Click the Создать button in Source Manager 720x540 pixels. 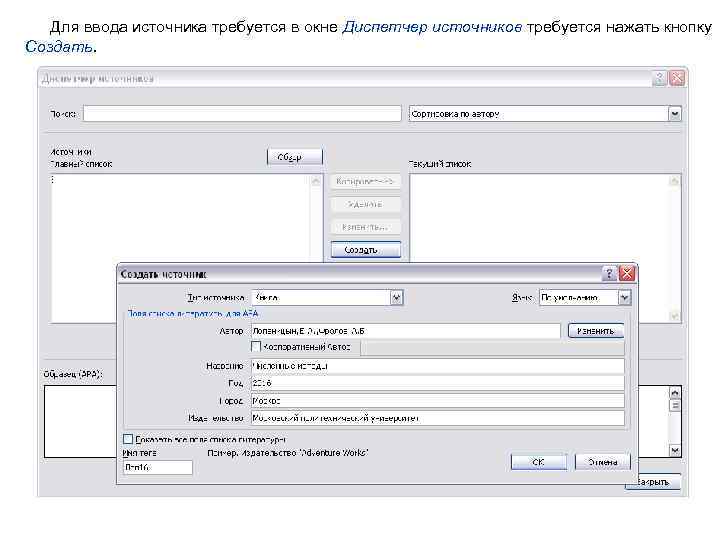[366, 250]
